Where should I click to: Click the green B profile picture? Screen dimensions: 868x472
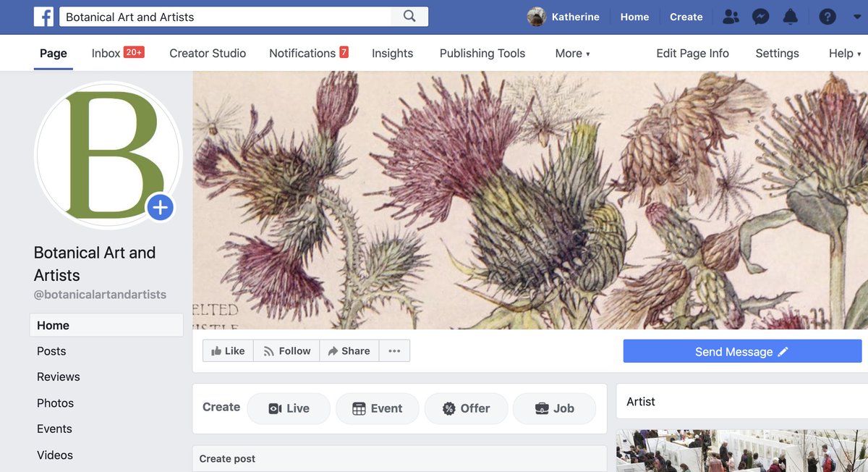(108, 154)
